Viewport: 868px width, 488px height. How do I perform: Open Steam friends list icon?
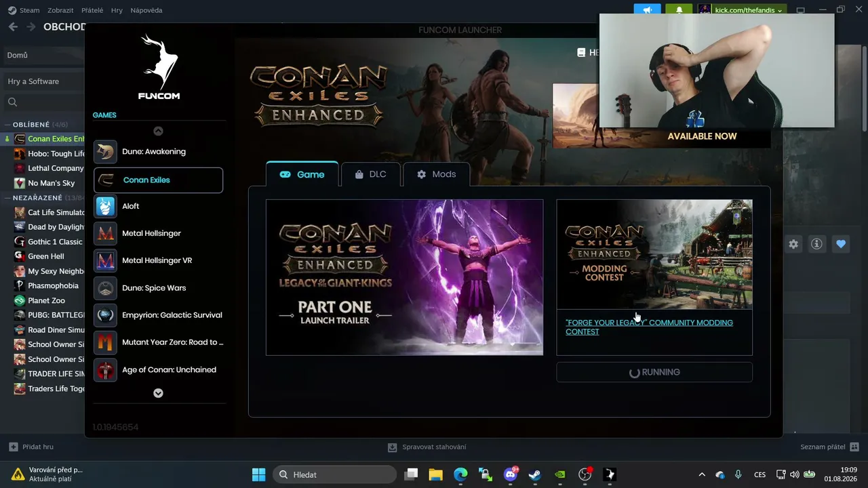tap(854, 447)
